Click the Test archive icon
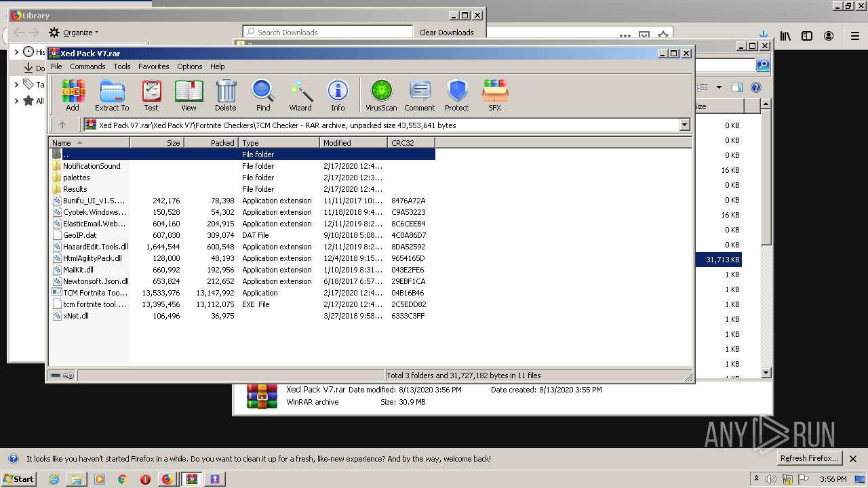 (x=151, y=96)
